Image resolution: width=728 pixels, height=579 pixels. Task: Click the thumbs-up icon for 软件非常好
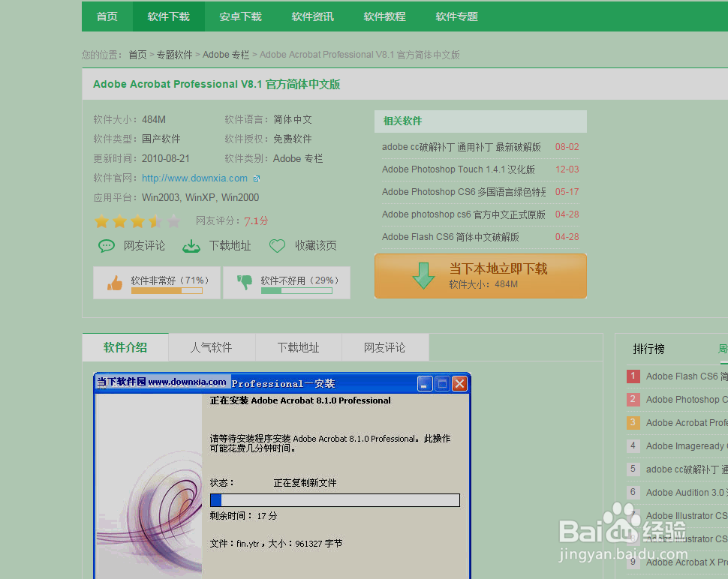point(115,282)
